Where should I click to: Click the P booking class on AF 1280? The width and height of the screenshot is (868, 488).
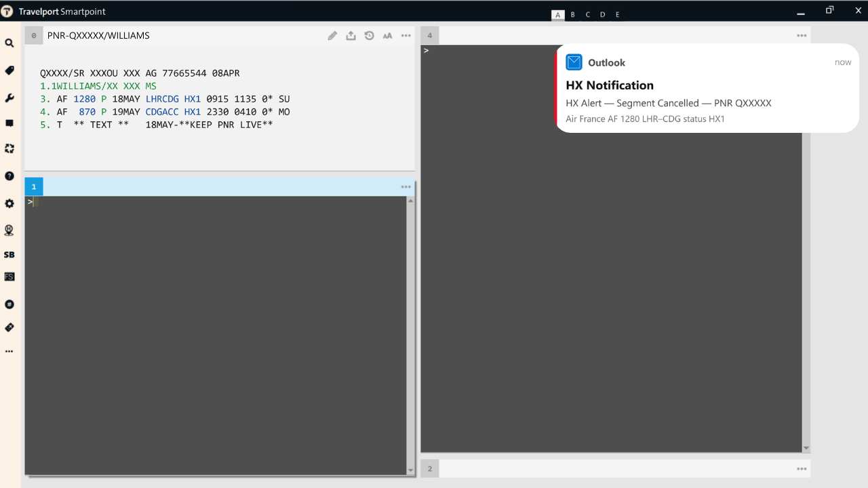[104, 99]
